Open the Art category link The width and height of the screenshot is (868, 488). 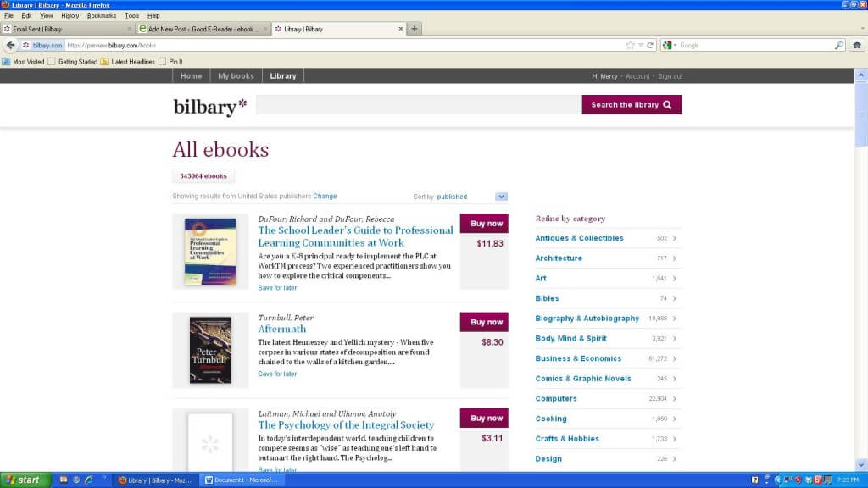pyautogui.click(x=541, y=278)
